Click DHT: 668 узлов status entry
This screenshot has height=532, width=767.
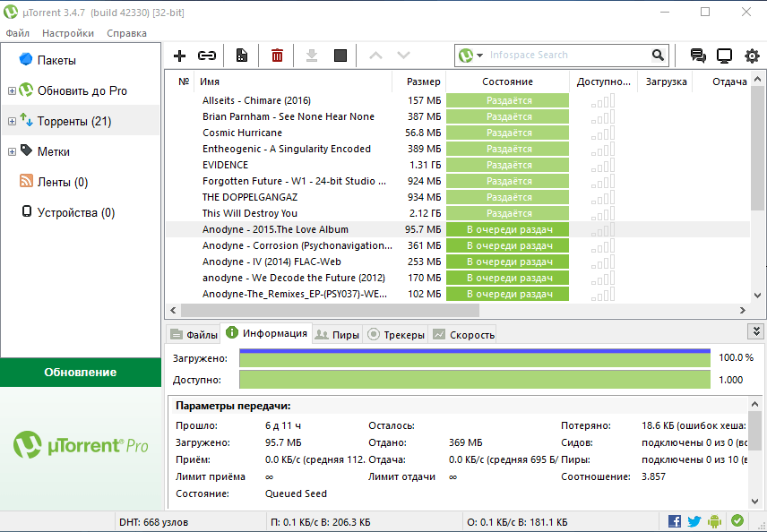click(x=153, y=522)
